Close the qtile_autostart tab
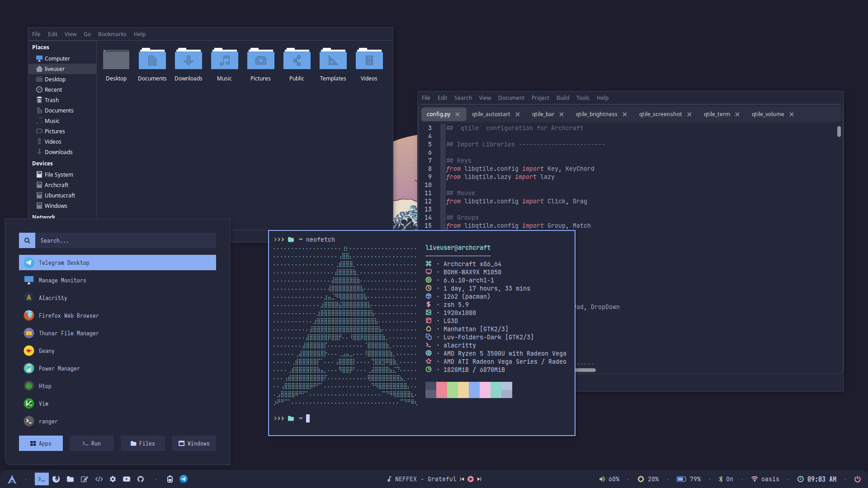Image resolution: width=868 pixels, height=488 pixels. [x=518, y=114]
